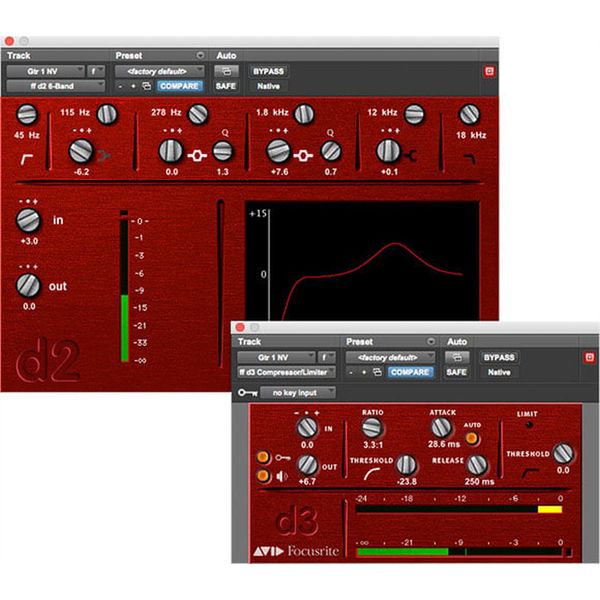Click the 115 Hz band gain knob
Image resolution: width=600 pixels, height=600 pixels.
point(81,151)
